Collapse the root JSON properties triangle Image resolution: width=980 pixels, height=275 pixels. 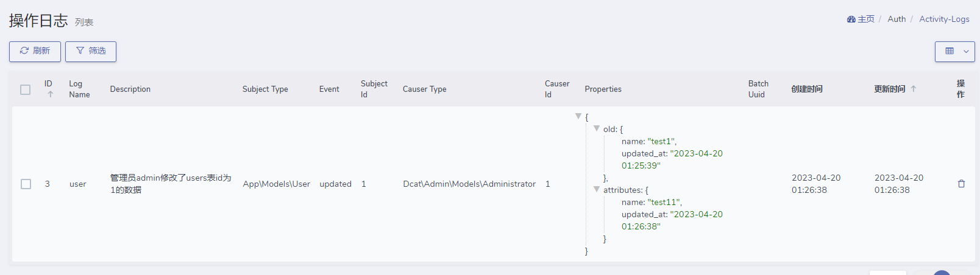coord(578,116)
